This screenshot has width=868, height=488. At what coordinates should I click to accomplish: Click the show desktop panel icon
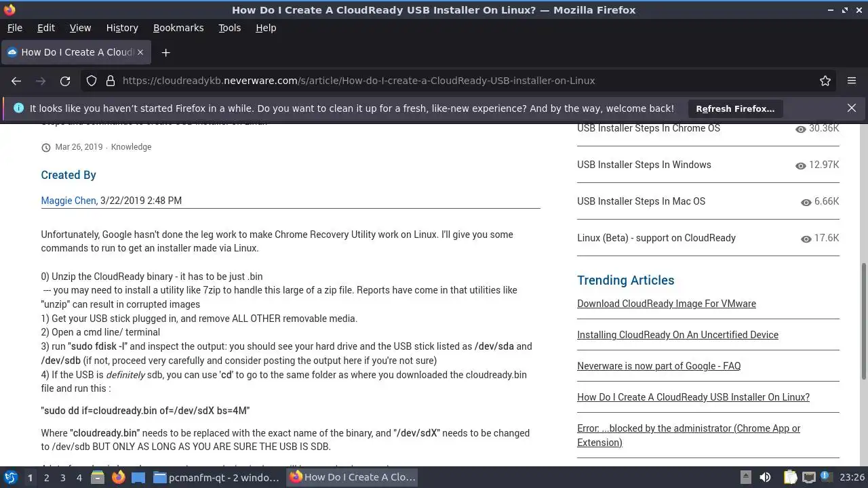[x=138, y=477]
